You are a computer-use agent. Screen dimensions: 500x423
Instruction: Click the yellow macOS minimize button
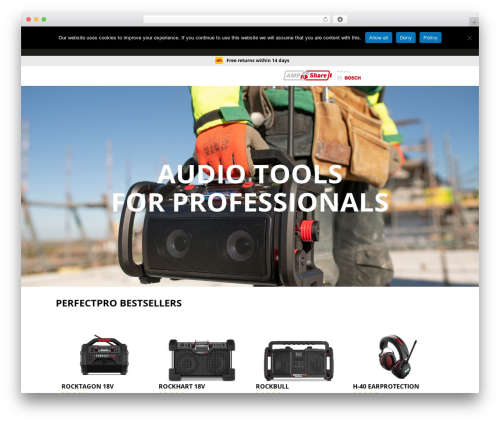(x=36, y=19)
